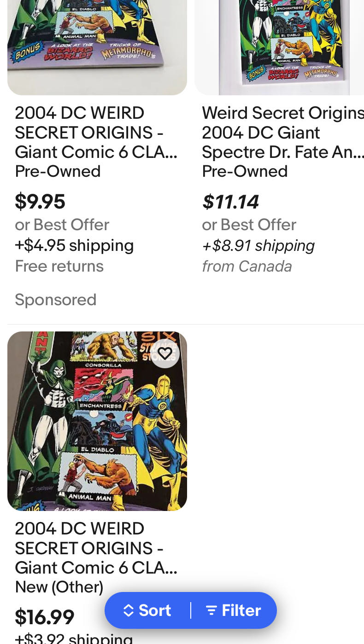364x644 pixels.
Task: Tap the $16.99 price
Action: [x=45, y=617]
